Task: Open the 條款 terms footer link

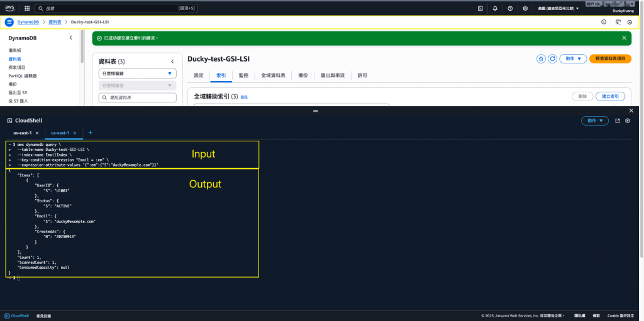Action: coord(597,316)
